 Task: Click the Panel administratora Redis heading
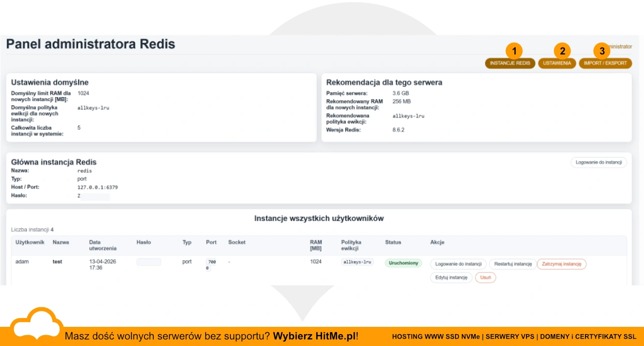(x=91, y=44)
